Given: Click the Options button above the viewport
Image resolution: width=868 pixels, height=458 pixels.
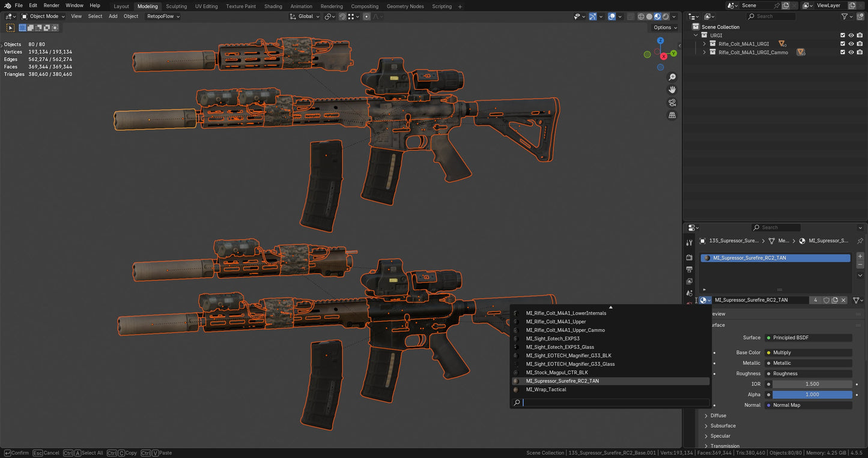Looking at the screenshot, I should coord(664,28).
